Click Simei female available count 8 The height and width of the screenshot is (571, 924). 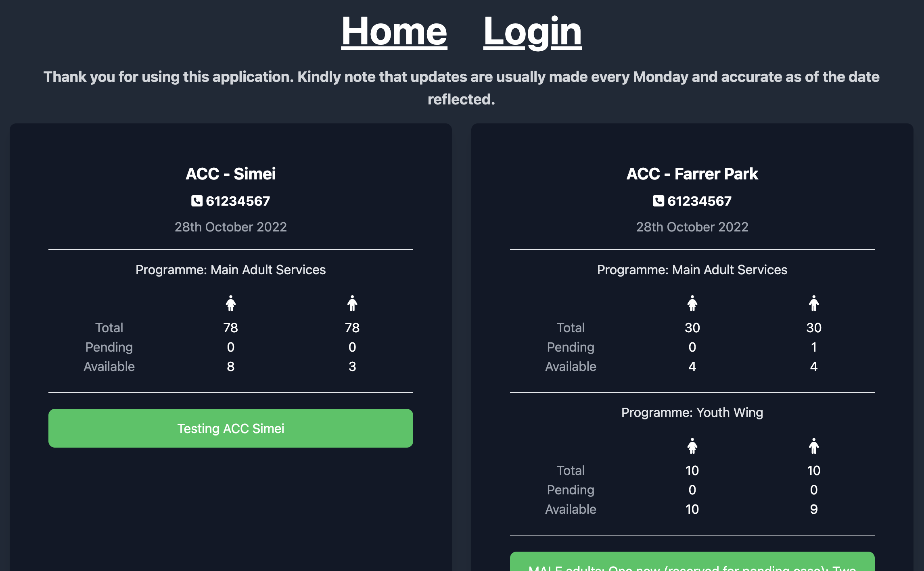231,367
